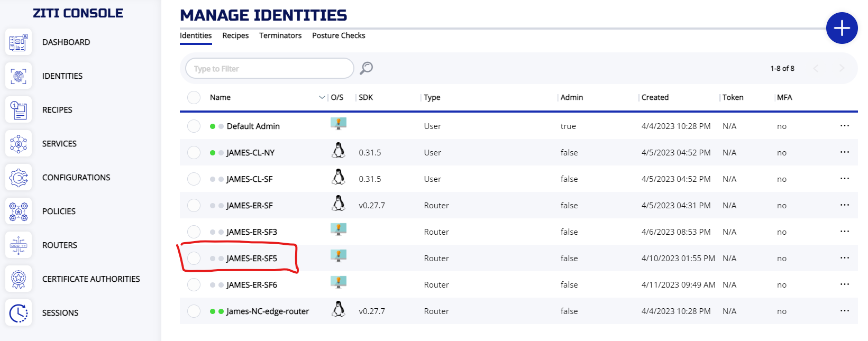Click the Certificate Authorities badge icon
The height and width of the screenshot is (341, 868).
[x=19, y=279]
